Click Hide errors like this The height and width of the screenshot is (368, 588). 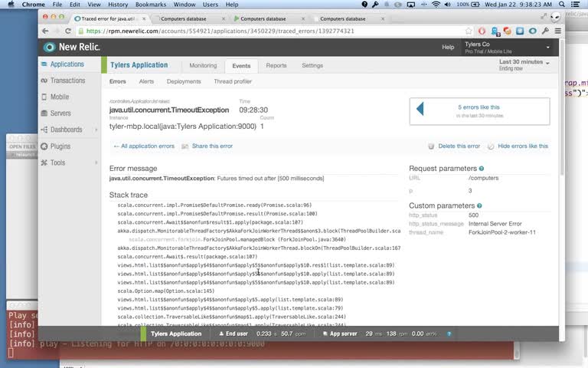523,146
